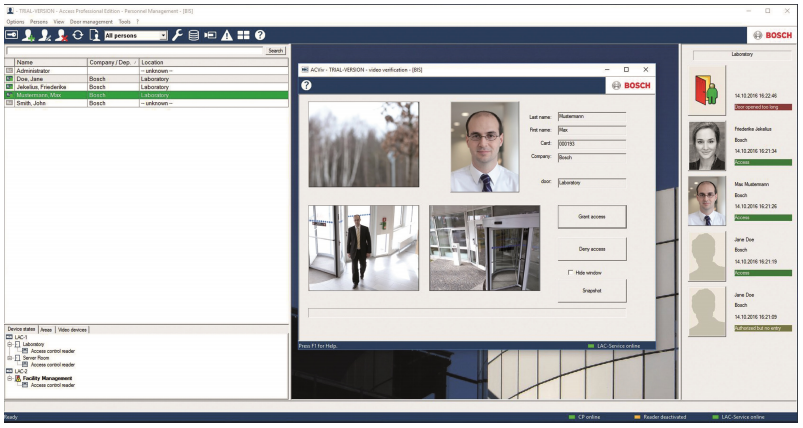Click the delete person icon with red X
Image resolution: width=803 pixels, height=428 pixels.
tap(61, 35)
